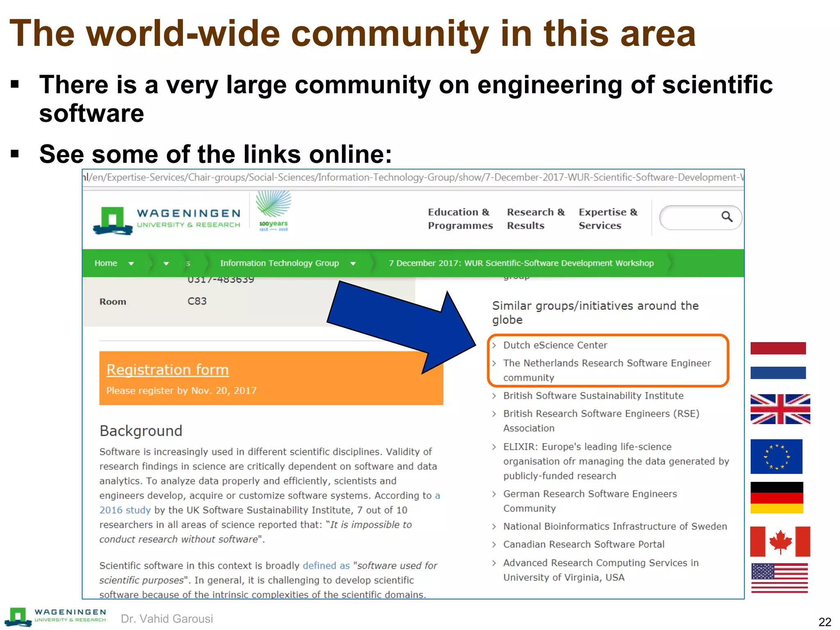
Task: Expand the second breadcrumb dropdown arrow
Action: pos(166,264)
